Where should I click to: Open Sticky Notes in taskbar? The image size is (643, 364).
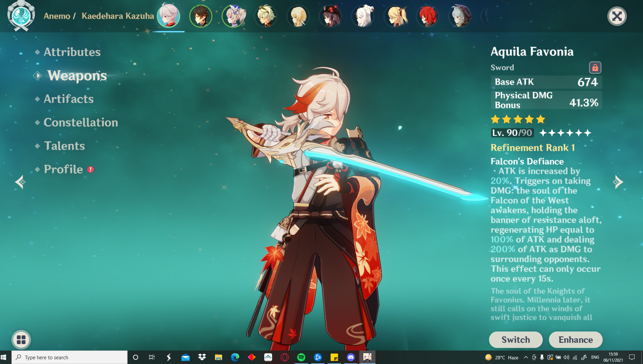pos(334,357)
